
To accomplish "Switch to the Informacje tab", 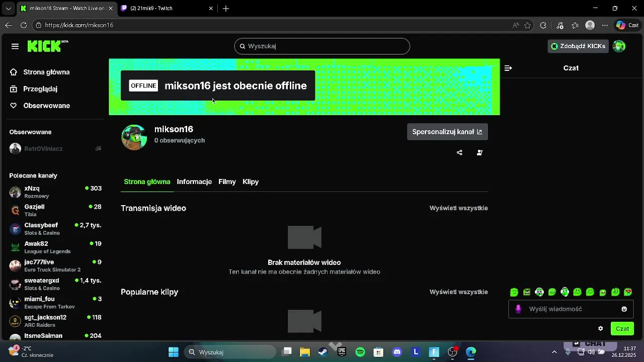I will pos(194,182).
